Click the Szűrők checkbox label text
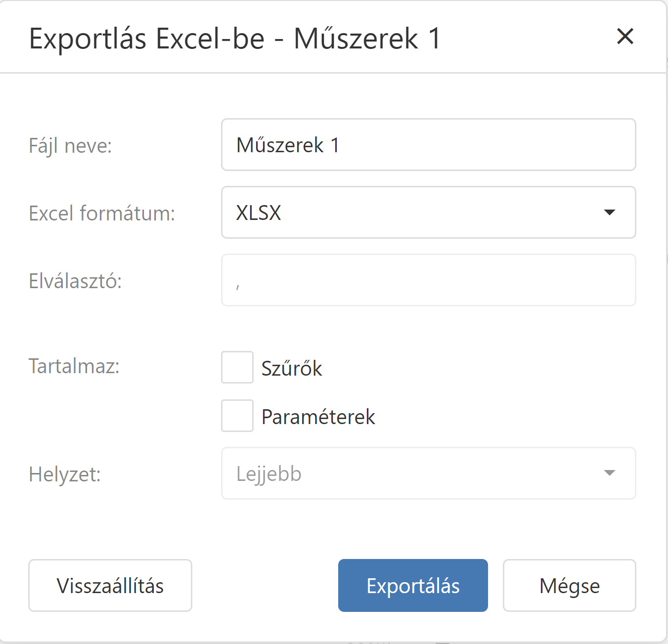 [x=292, y=369]
